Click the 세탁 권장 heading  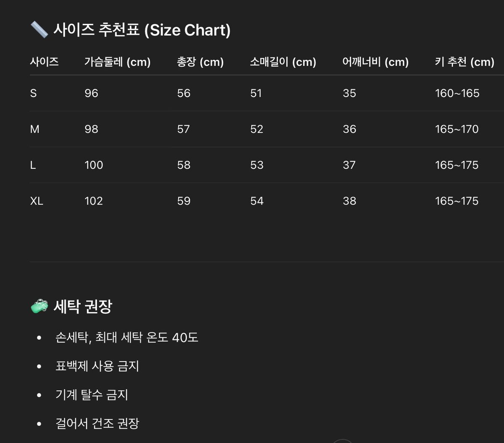pos(83,306)
